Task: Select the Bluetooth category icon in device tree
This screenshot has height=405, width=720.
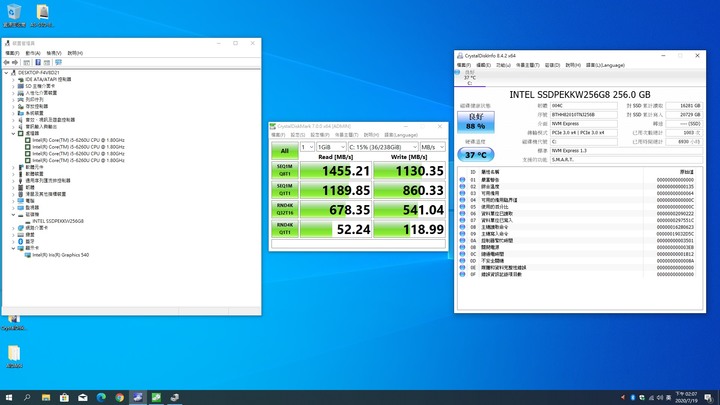Action: tap(21, 242)
